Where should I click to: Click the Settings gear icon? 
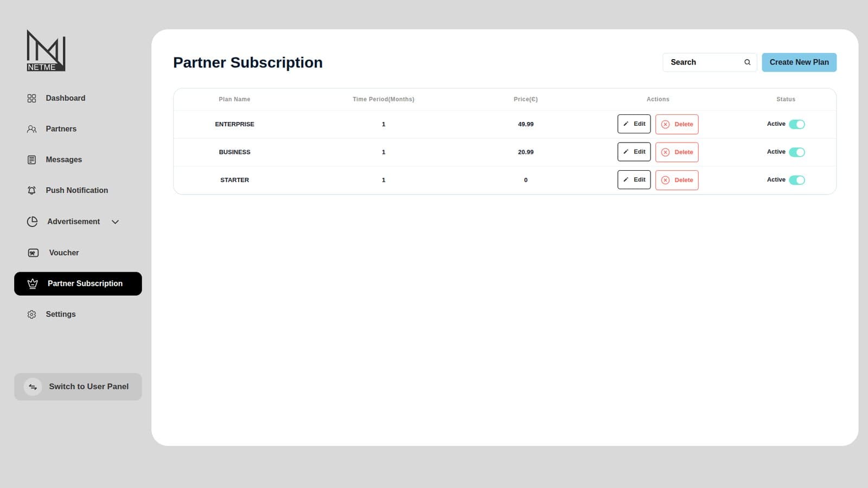31,314
